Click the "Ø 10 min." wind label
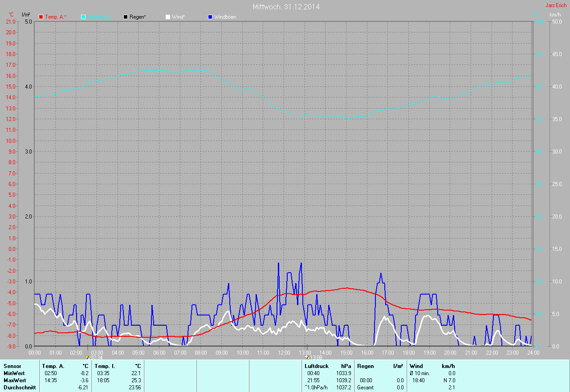570x392 pixels. 419,373
